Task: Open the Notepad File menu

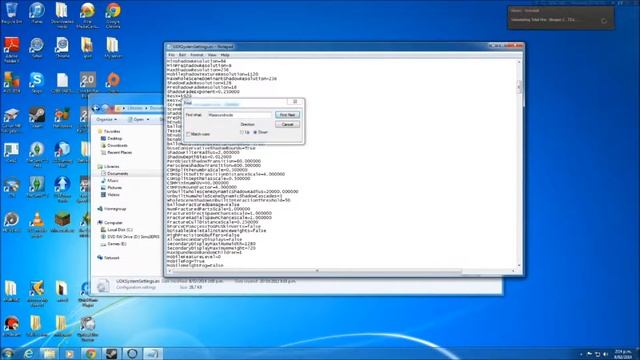Action: [171, 55]
